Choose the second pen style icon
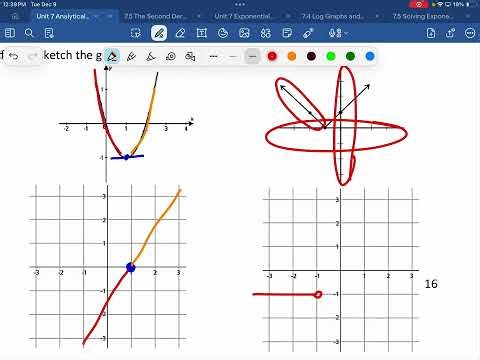Image resolution: width=480 pixels, height=360 pixels. pos(132,56)
